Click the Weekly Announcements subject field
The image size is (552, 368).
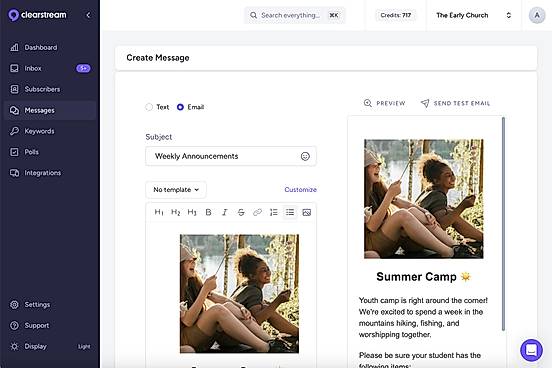tap(231, 156)
